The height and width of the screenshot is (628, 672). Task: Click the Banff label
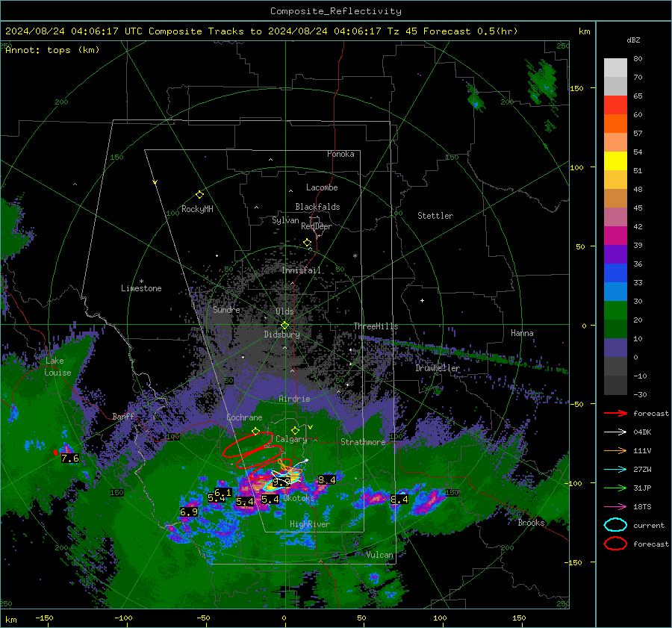tap(123, 416)
